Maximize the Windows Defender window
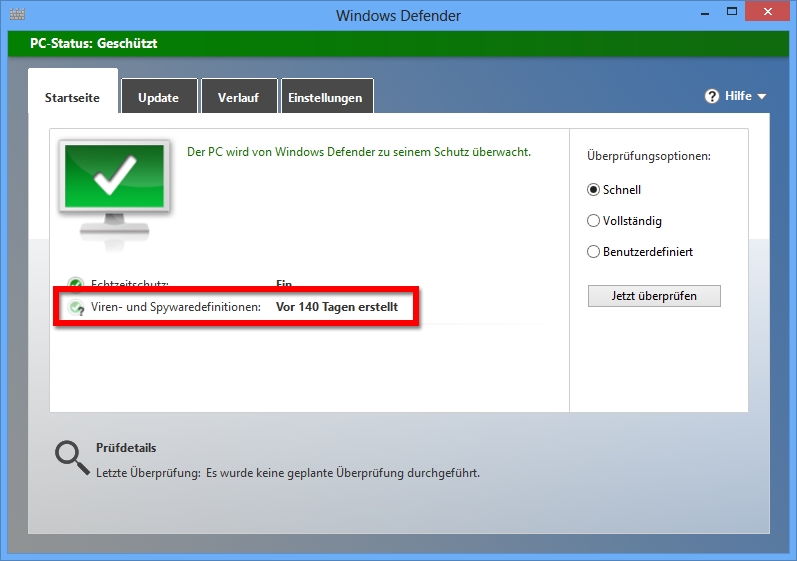The width and height of the screenshot is (797, 561). click(x=732, y=12)
